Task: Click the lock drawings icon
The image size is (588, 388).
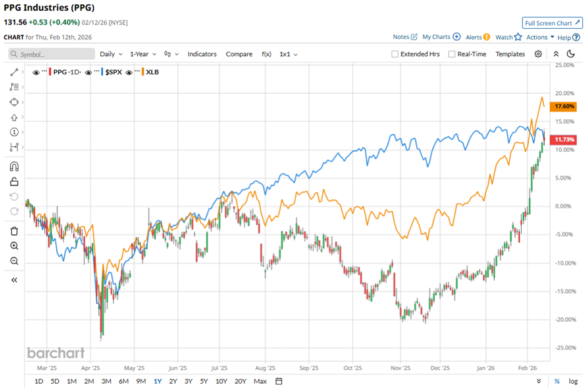Action: tap(14, 182)
